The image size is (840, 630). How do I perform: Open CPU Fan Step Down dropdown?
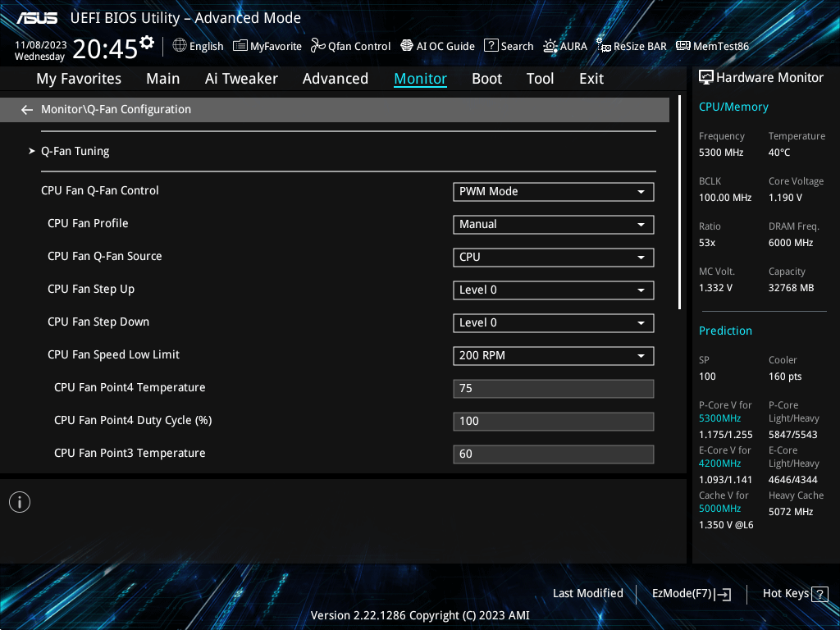coord(554,323)
